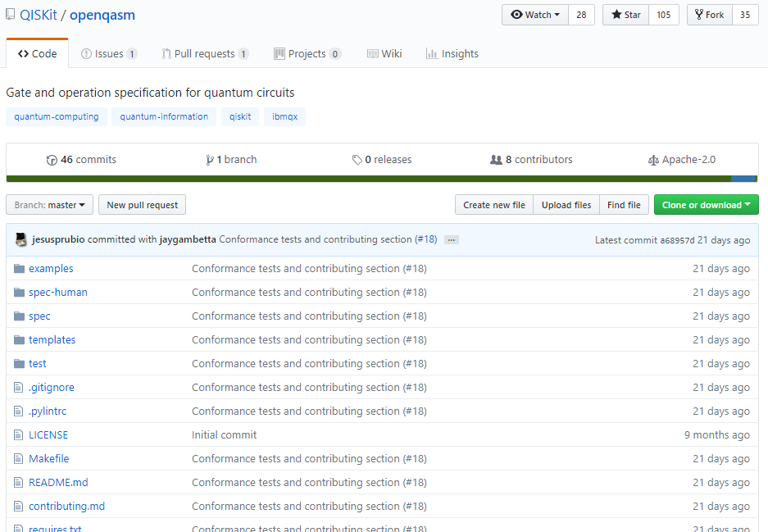Click the Upload files button

point(566,205)
